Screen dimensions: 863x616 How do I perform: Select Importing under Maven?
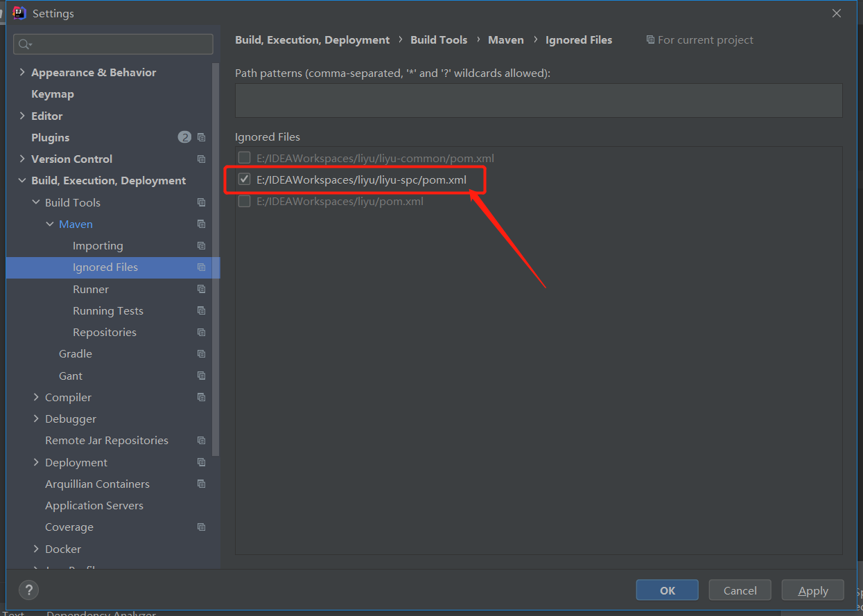coord(98,246)
